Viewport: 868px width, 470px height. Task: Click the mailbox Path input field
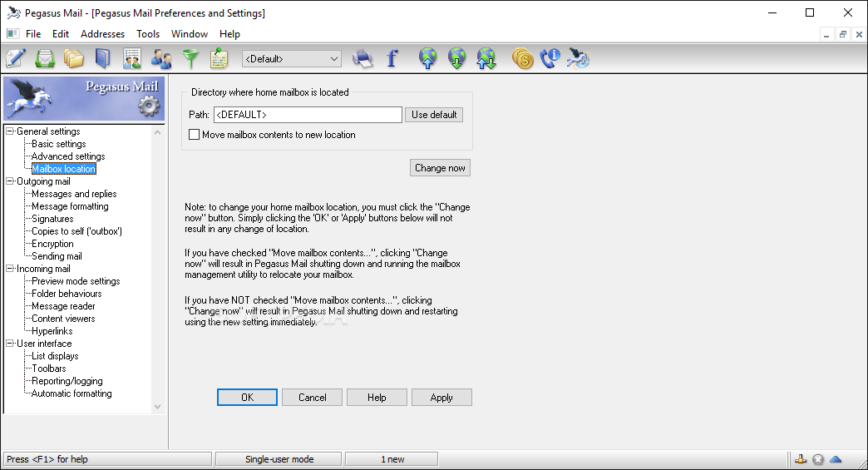click(x=308, y=115)
